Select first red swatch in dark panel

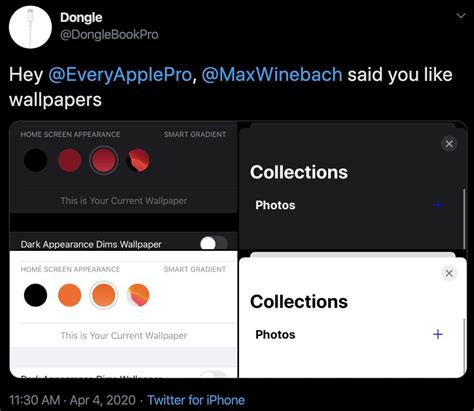point(69,160)
